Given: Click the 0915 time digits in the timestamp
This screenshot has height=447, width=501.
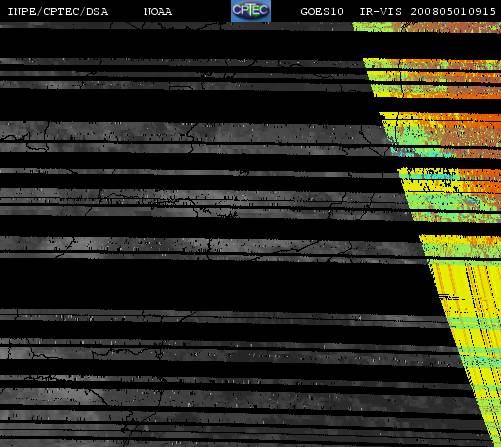Looking at the screenshot, I should [x=482, y=12].
